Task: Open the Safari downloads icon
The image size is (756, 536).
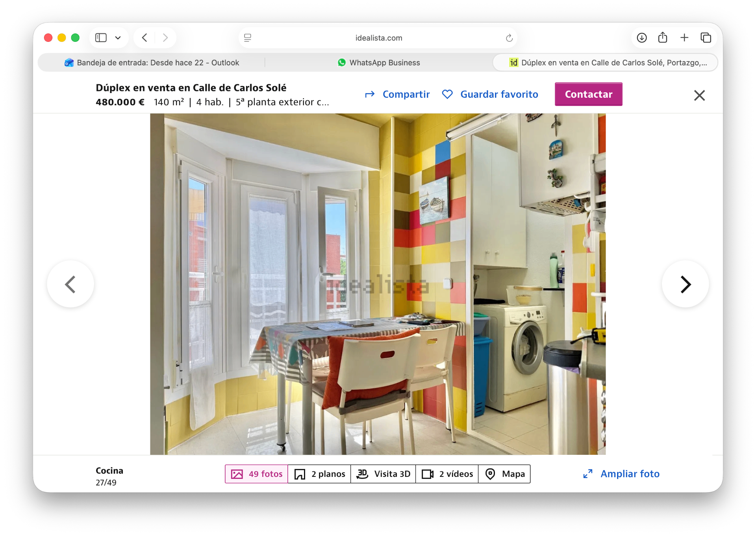Action: click(x=642, y=38)
